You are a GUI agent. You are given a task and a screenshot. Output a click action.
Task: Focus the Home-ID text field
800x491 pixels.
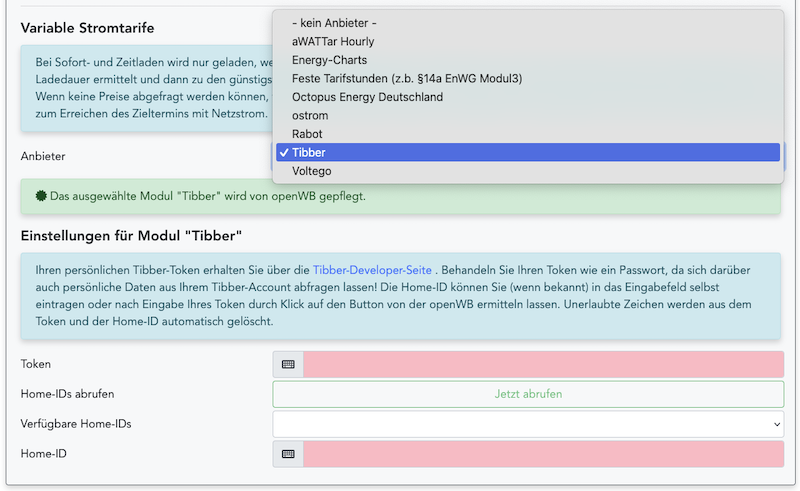pos(543,454)
